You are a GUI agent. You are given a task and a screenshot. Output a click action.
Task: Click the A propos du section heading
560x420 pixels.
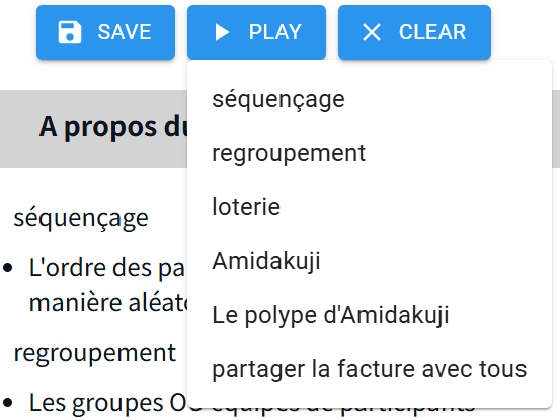point(113,127)
